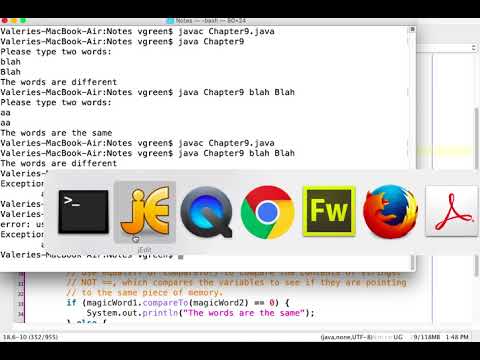
Task: Click the Terminal title bar folder icon
Action: tap(170, 21)
